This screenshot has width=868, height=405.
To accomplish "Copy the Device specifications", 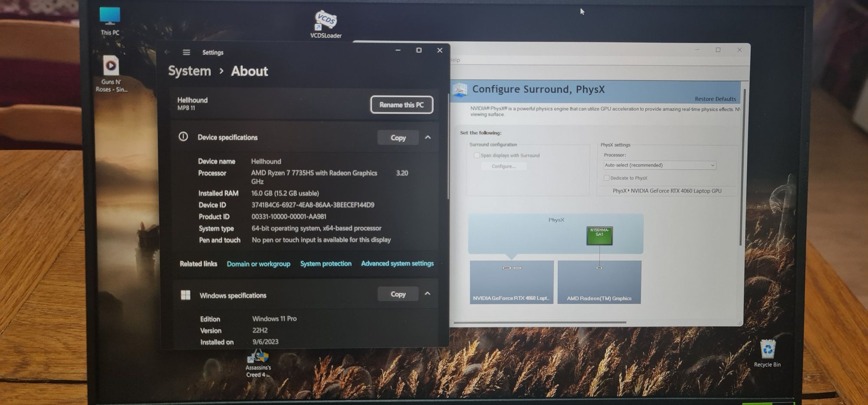I will 398,137.
